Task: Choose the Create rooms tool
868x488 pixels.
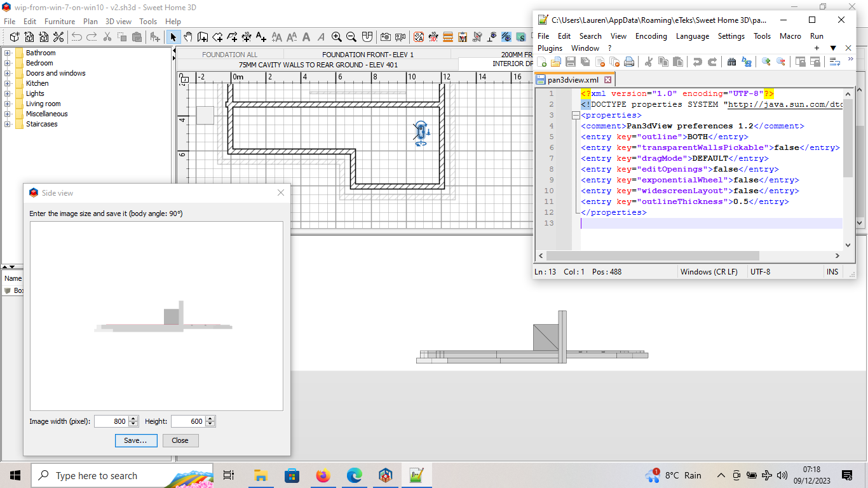Action: point(218,37)
